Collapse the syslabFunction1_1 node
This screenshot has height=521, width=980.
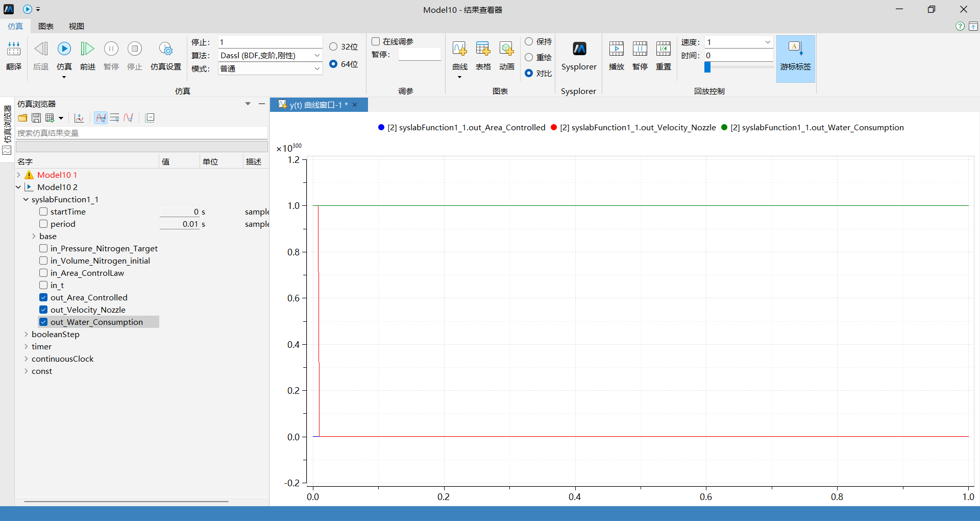click(26, 199)
